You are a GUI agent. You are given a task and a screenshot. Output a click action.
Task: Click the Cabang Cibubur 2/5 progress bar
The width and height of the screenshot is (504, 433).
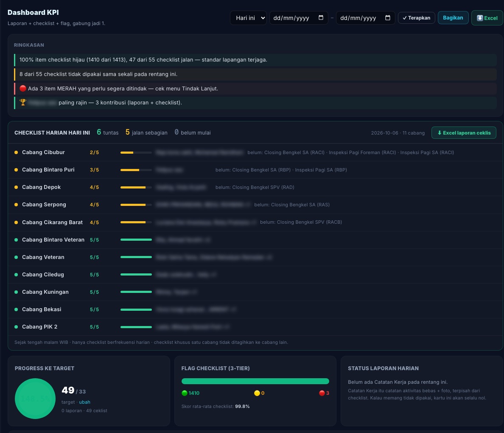click(136, 152)
